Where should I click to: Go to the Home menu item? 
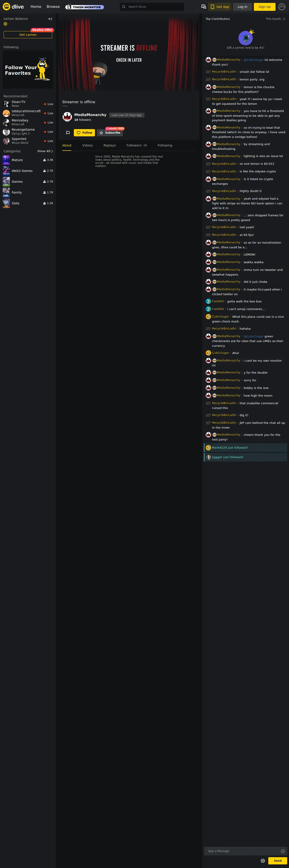click(36, 7)
